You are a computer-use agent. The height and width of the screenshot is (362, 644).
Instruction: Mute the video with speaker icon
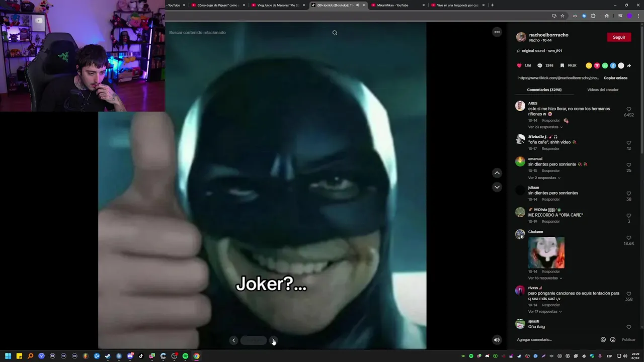(x=497, y=340)
